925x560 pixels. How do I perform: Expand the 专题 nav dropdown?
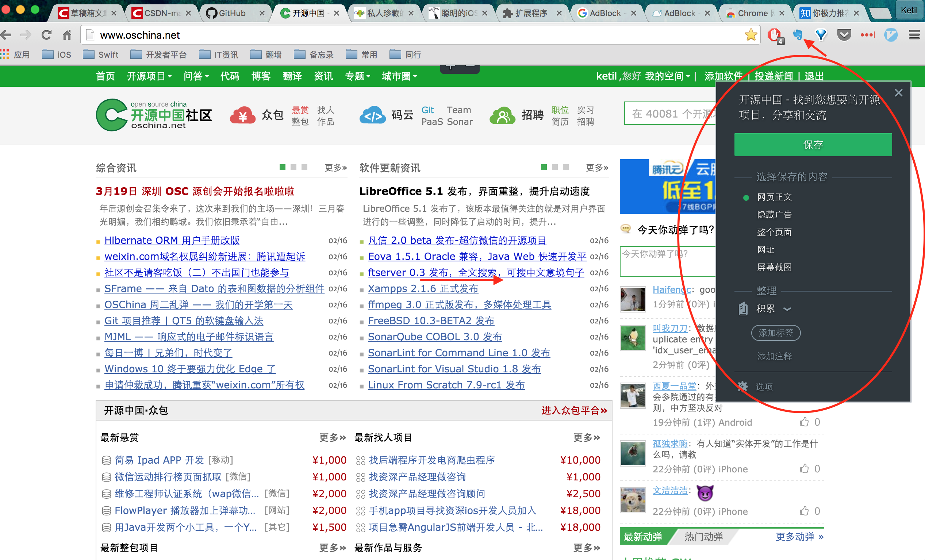coord(358,76)
